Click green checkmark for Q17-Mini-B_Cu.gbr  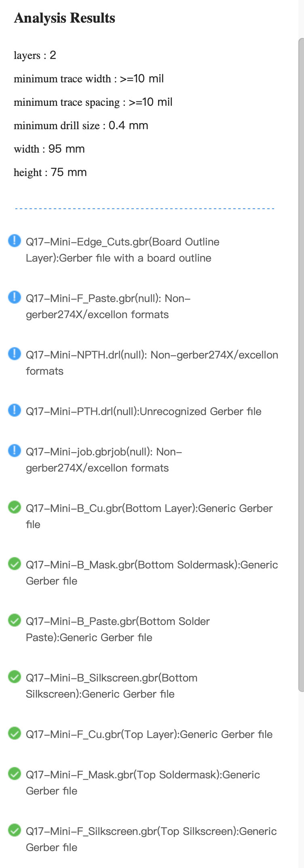15,507
